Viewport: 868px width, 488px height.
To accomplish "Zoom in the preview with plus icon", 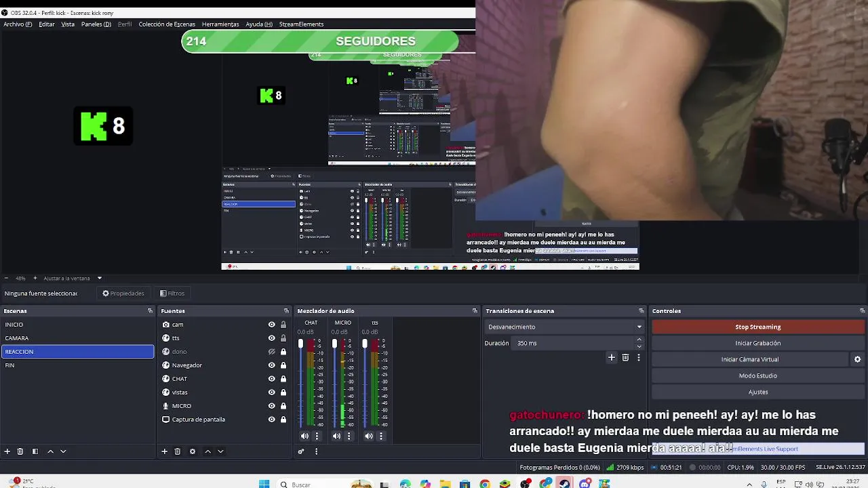I will coord(35,278).
